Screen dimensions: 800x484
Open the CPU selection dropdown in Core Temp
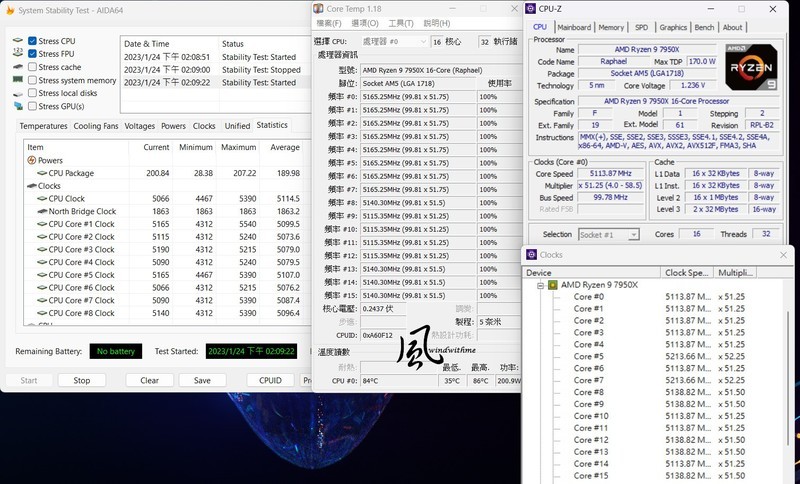click(x=394, y=41)
